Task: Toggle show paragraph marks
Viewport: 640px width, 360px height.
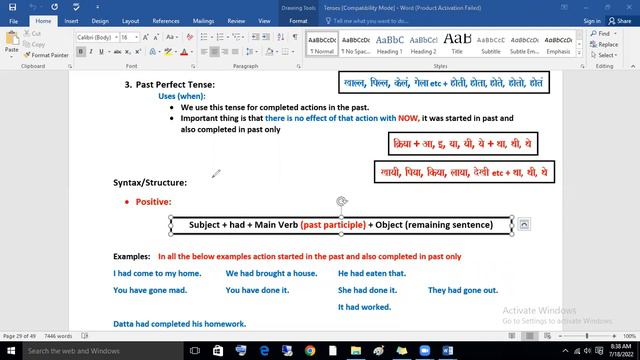Action: coord(295,37)
